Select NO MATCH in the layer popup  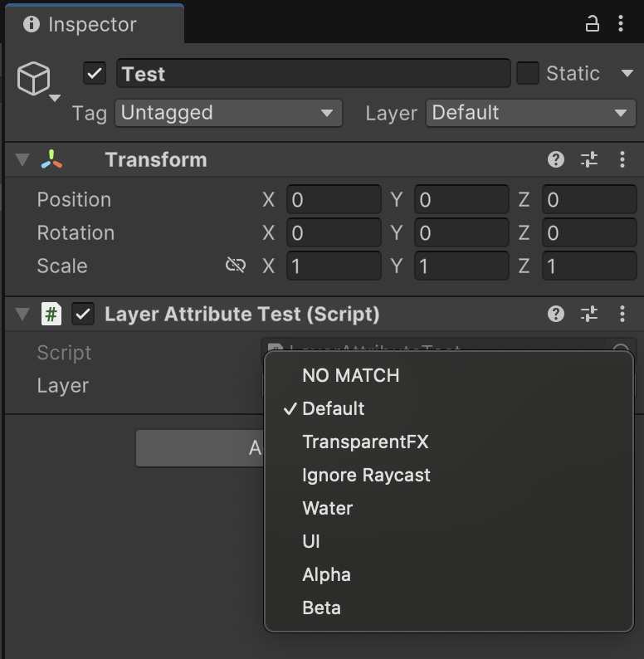449,375
